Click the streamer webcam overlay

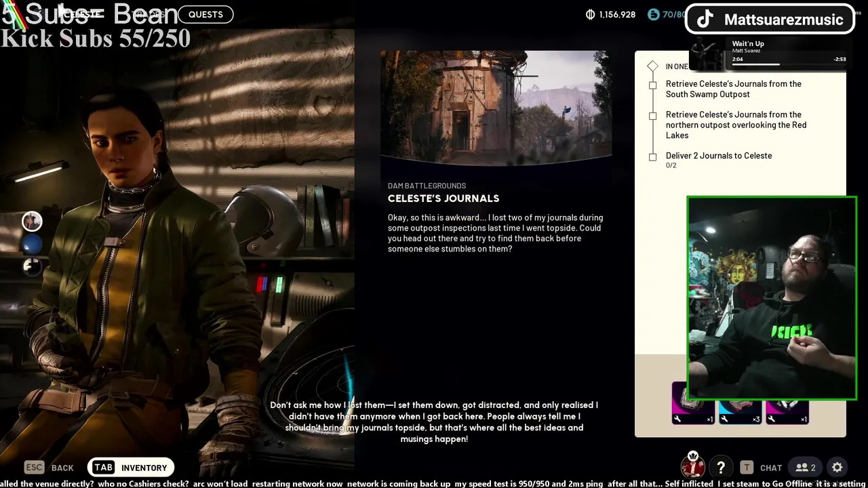pos(772,298)
